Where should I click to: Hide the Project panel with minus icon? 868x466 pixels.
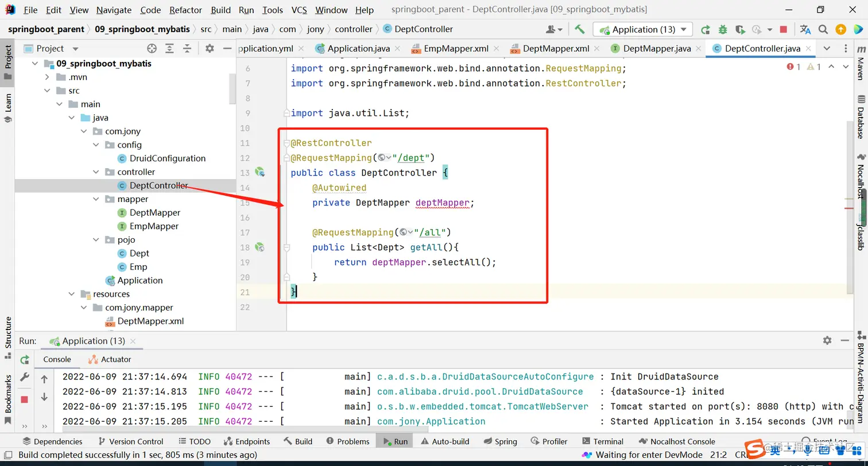coord(227,49)
